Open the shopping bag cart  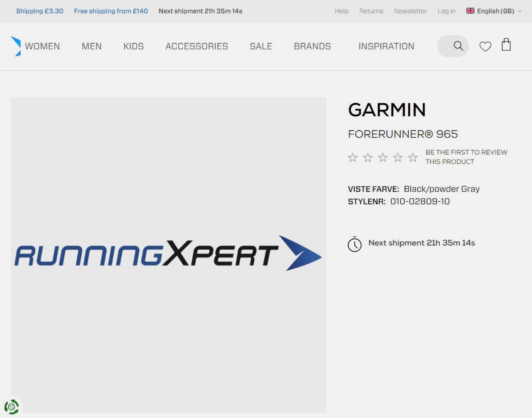[506, 45]
